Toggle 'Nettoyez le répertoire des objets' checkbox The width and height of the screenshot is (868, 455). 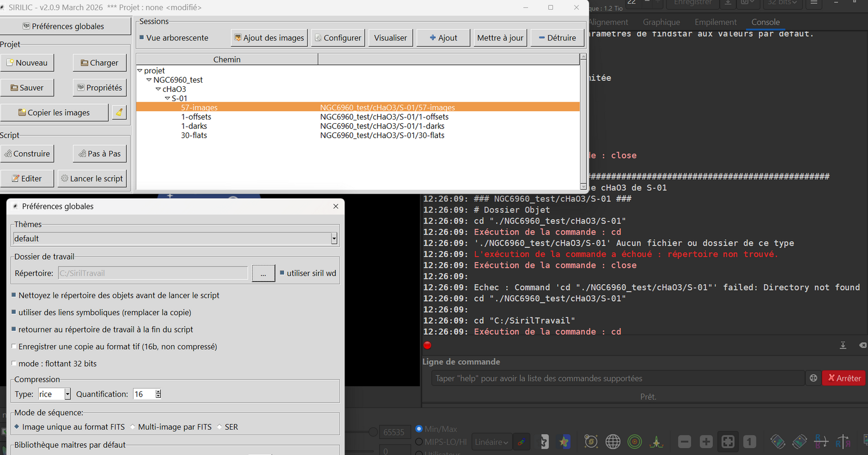(x=14, y=295)
